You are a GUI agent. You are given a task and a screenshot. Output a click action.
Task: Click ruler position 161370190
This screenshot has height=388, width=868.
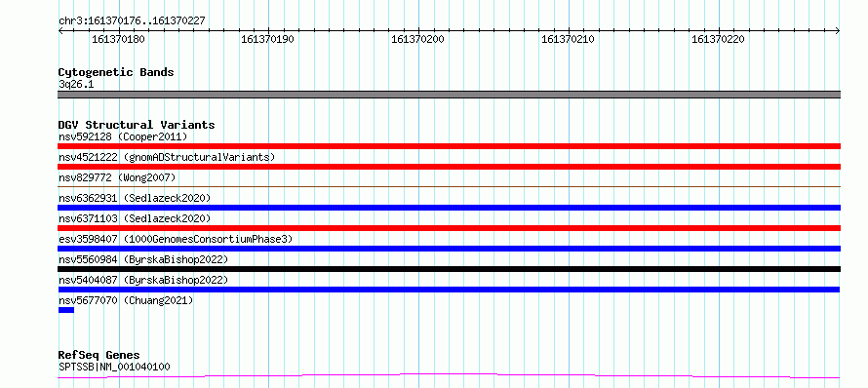268,39
